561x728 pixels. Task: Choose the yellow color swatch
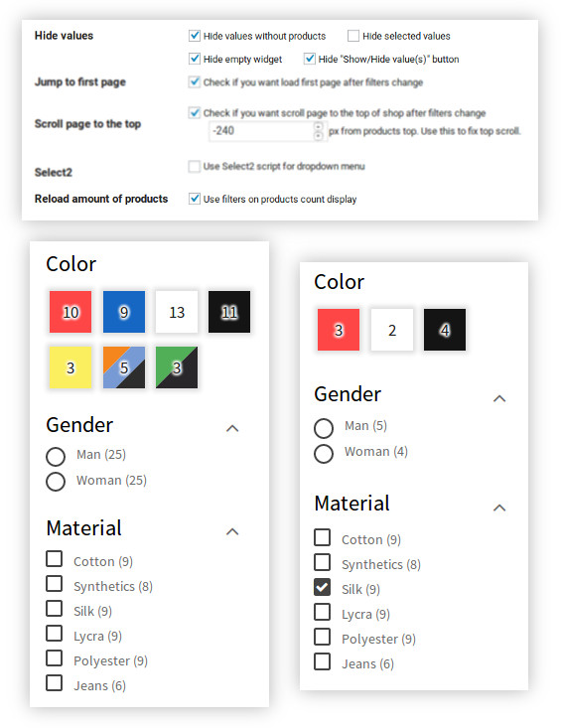[70, 367]
